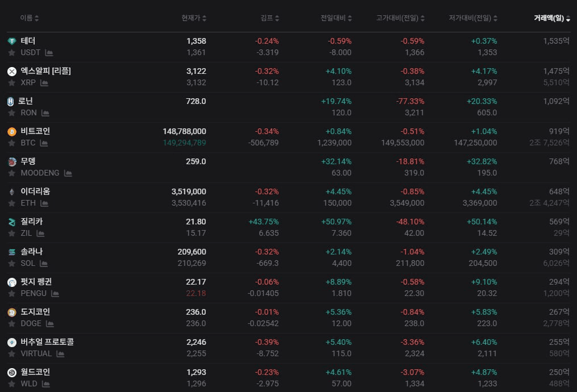577x392 pixels.
Task: Sort the table by 현재가 column
Action: tap(194, 18)
